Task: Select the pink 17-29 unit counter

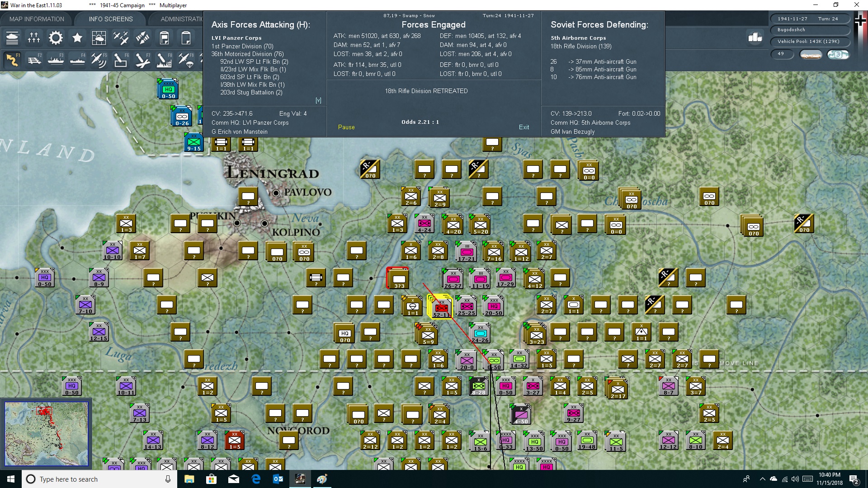Action: pos(505,277)
